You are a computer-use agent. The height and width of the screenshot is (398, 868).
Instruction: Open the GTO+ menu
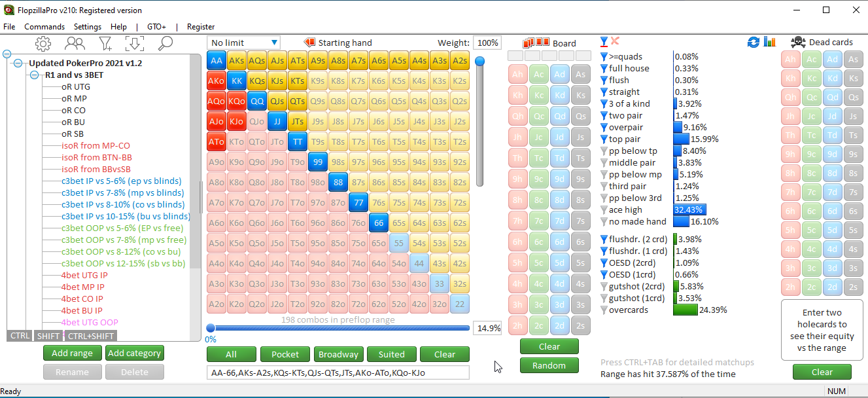157,27
